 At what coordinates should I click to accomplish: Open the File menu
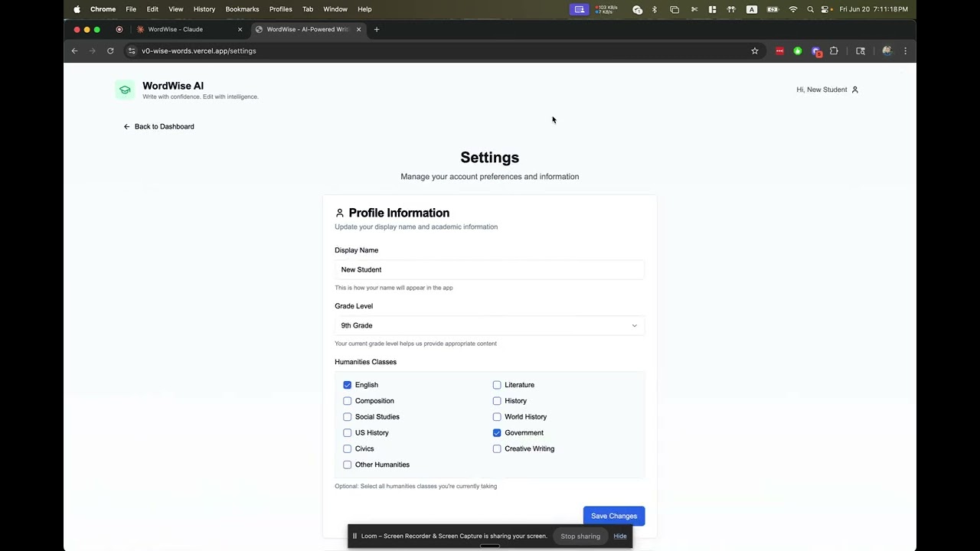pos(131,9)
